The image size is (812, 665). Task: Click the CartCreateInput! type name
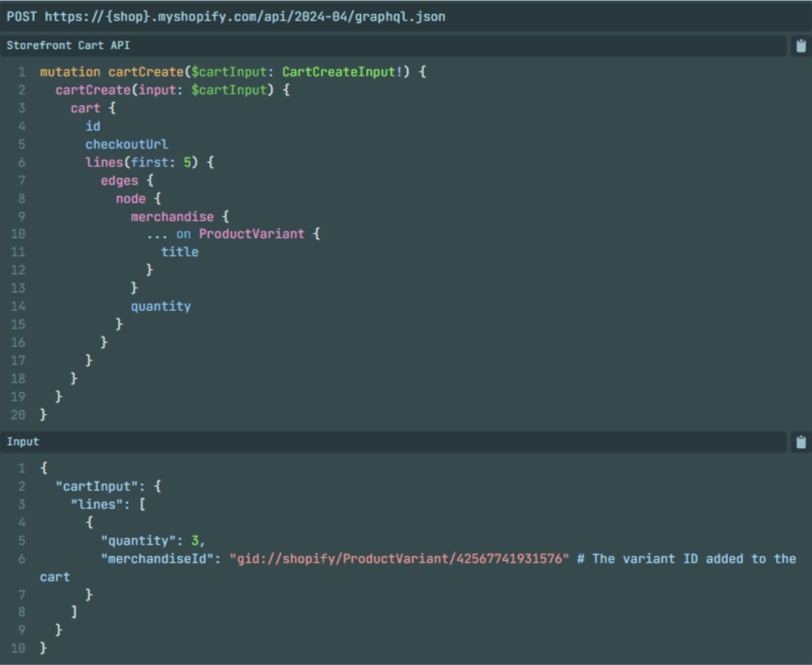pyautogui.click(x=342, y=72)
